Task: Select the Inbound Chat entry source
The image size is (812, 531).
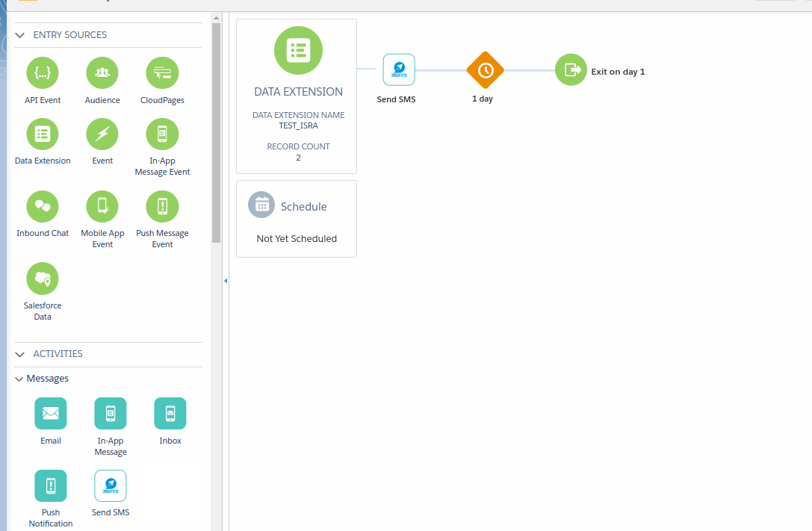Action: [x=43, y=206]
